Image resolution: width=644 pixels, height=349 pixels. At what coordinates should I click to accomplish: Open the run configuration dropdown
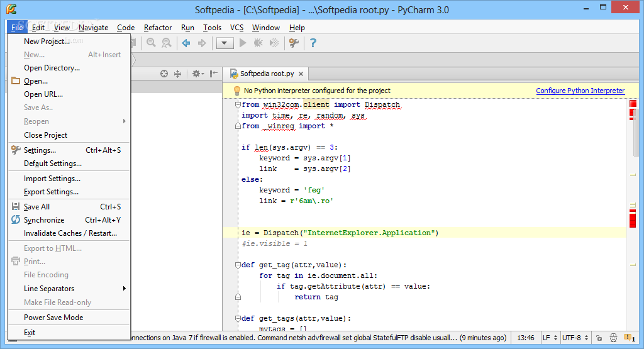pyautogui.click(x=225, y=43)
